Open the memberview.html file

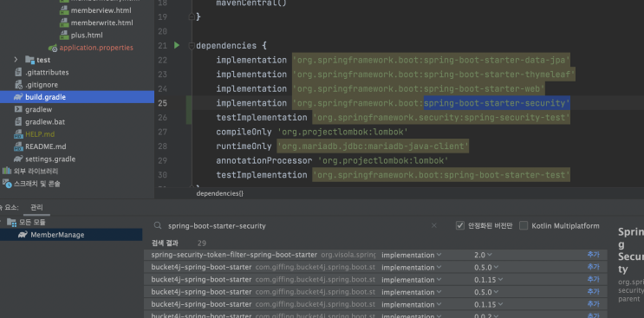point(101,10)
